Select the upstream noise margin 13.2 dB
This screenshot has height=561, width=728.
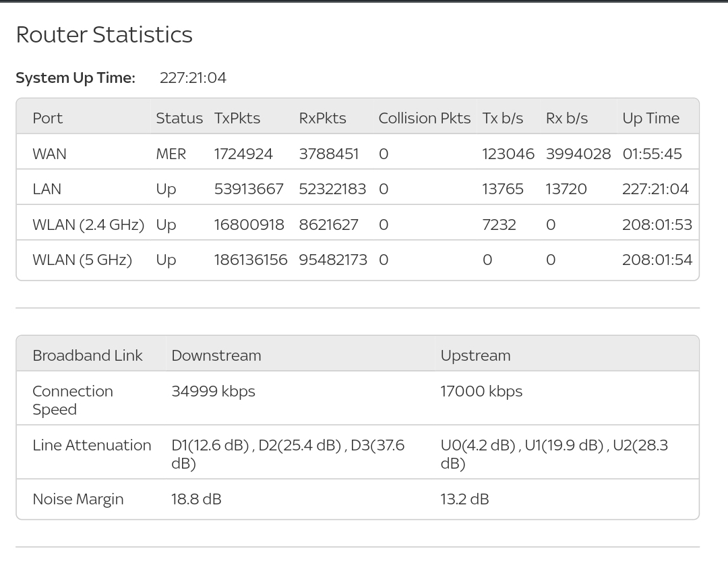(464, 500)
